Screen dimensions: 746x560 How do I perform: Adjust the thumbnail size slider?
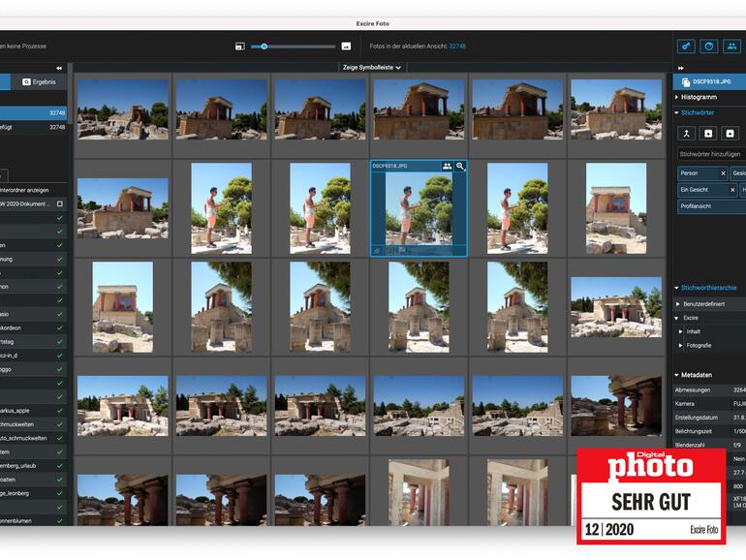coord(293,47)
